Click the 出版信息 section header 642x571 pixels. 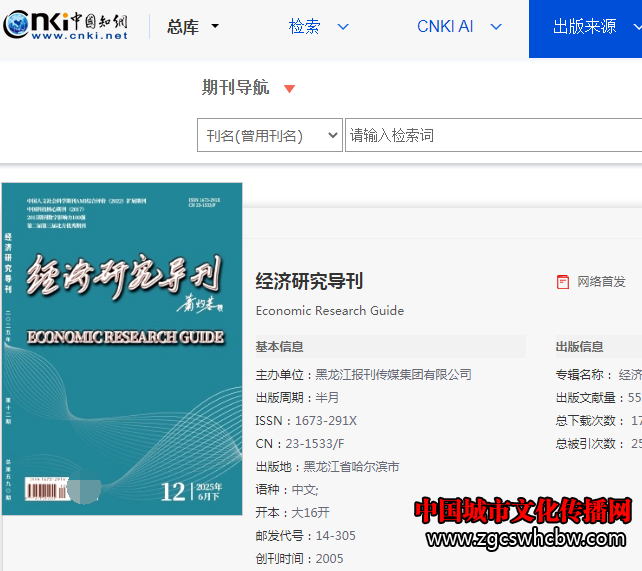[579, 346]
